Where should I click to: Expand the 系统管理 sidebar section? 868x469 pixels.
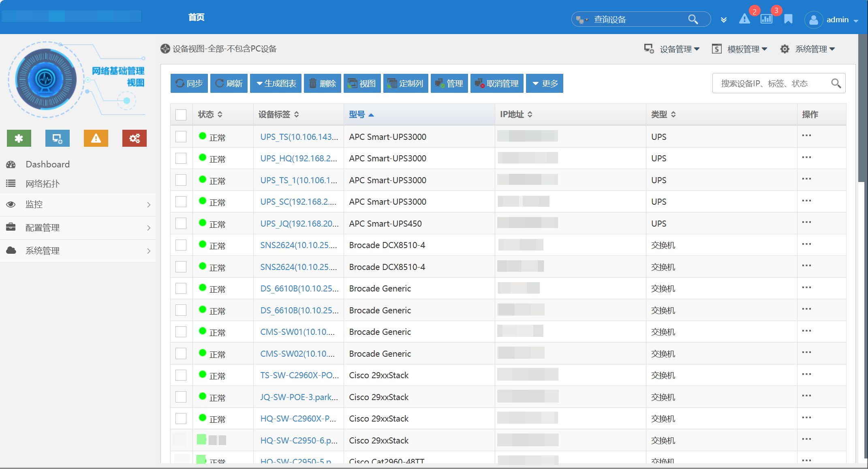(x=78, y=251)
